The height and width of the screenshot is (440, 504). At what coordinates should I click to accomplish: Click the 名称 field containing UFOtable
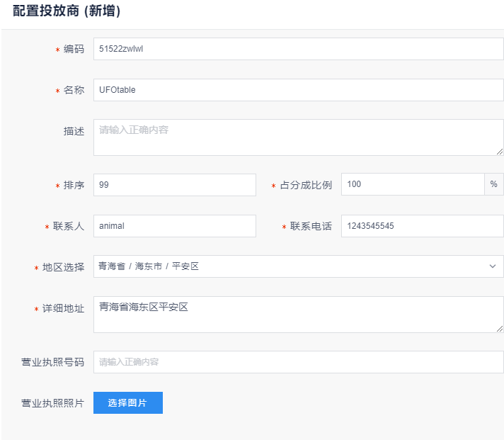click(x=298, y=90)
